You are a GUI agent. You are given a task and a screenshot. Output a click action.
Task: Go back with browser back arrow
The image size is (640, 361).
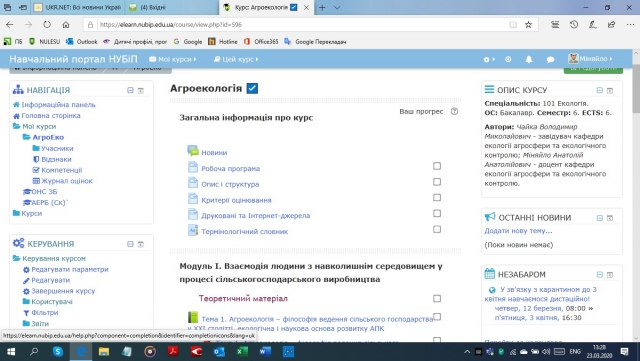pos(9,25)
